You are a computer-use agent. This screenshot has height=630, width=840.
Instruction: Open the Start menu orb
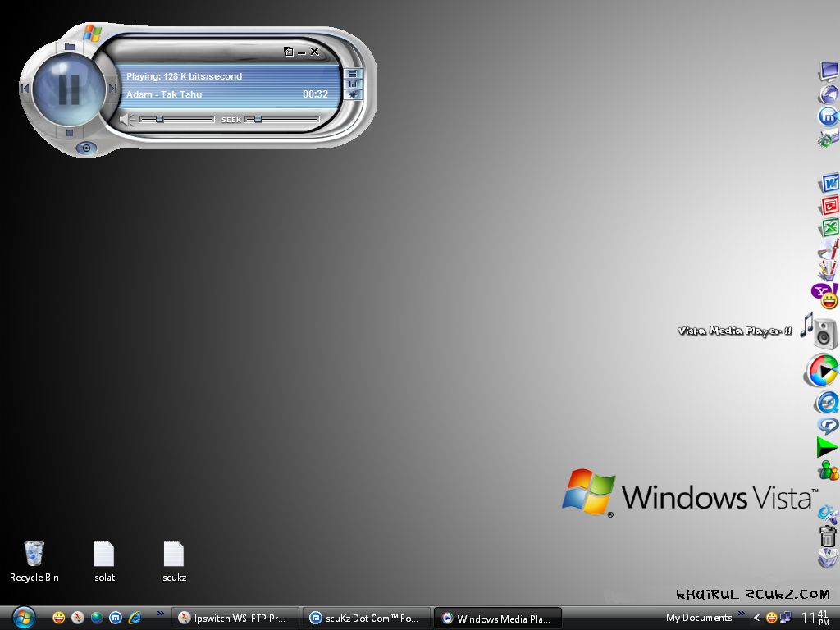[x=24, y=618]
